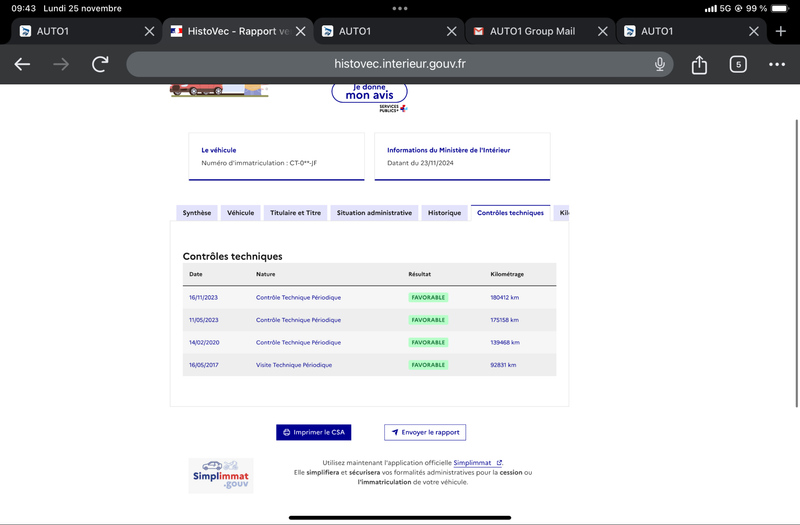The width and height of the screenshot is (800, 525).
Task: Switch to the AUTO1 Group Mail tab
Action: tap(532, 31)
